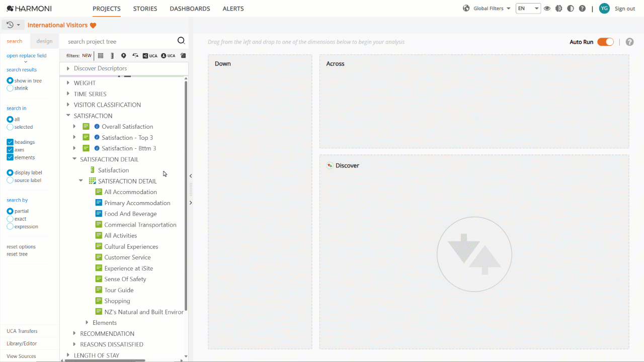Image resolution: width=644 pixels, height=362 pixels.
Task: Switch to the design tab
Action: click(44, 41)
